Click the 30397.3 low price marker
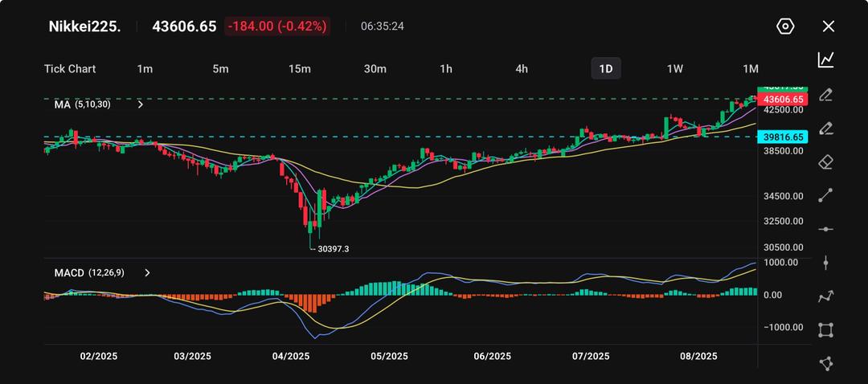 333,249
